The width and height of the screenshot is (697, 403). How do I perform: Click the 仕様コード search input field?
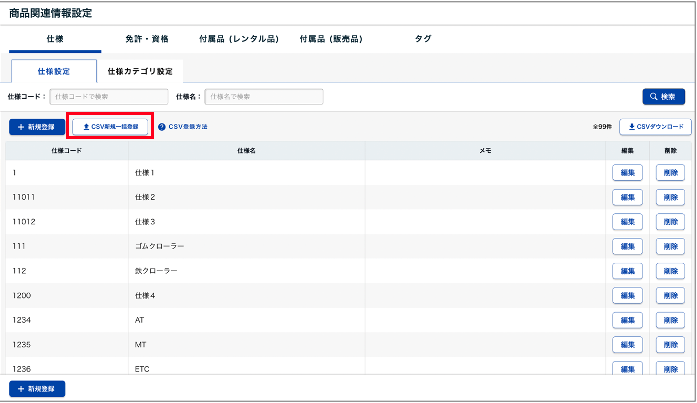[109, 97]
